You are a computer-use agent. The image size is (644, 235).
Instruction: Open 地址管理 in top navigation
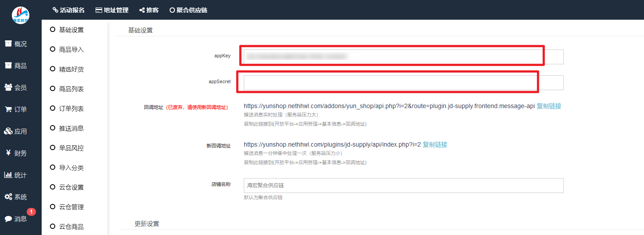tap(112, 10)
